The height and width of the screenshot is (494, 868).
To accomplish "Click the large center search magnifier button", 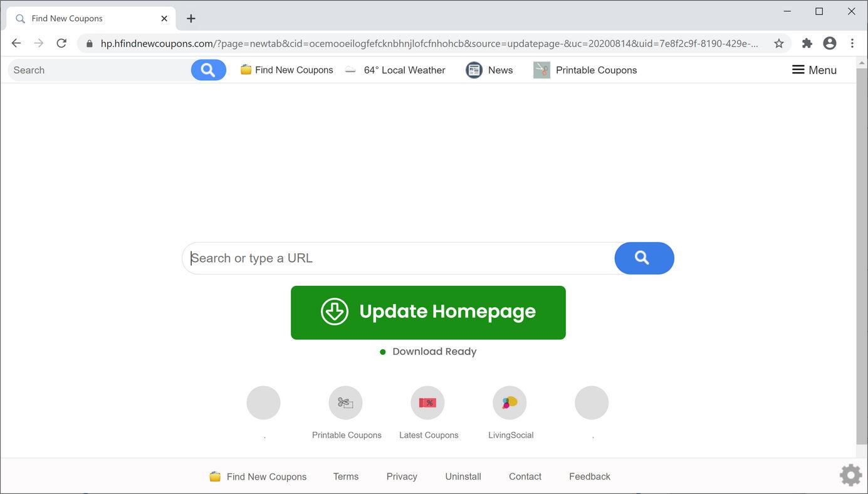I will click(x=644, y=258).
